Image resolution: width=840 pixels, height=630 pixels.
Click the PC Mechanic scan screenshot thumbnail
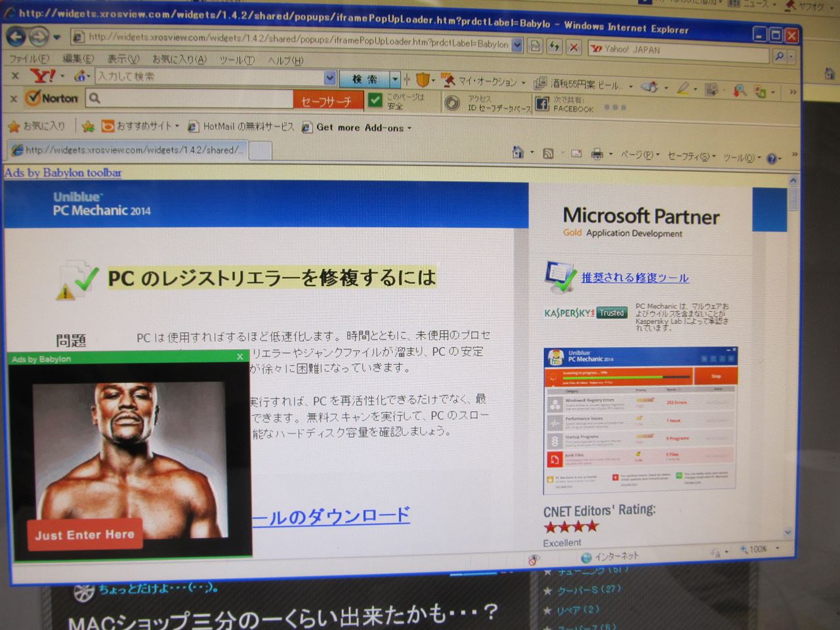640,421
